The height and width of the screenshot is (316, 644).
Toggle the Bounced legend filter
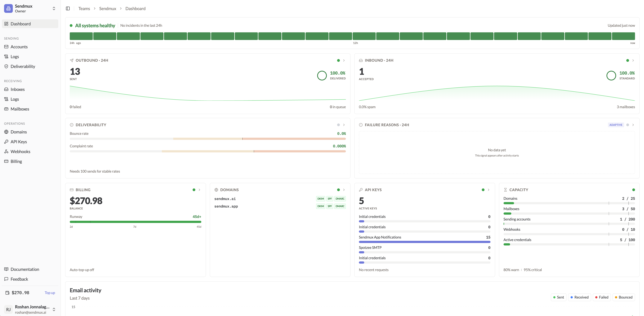[x=623, y=297]
